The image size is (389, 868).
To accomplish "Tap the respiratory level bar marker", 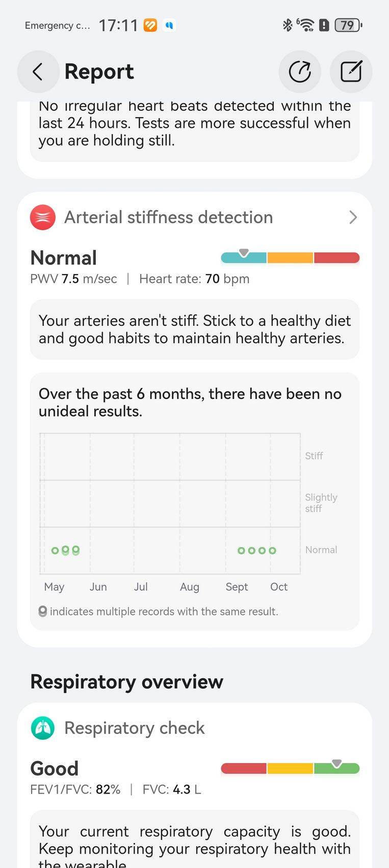I will [x=336, y=764].
